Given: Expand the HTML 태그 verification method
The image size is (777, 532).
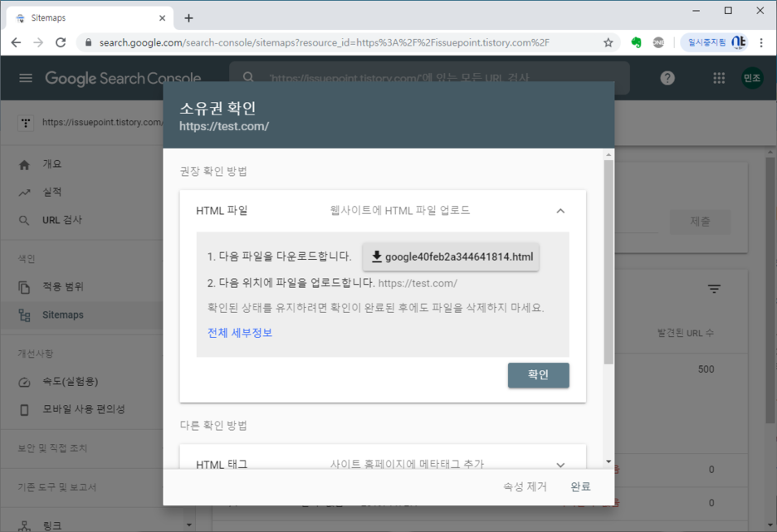Looking at the screenshot, I should pos(560,465).
